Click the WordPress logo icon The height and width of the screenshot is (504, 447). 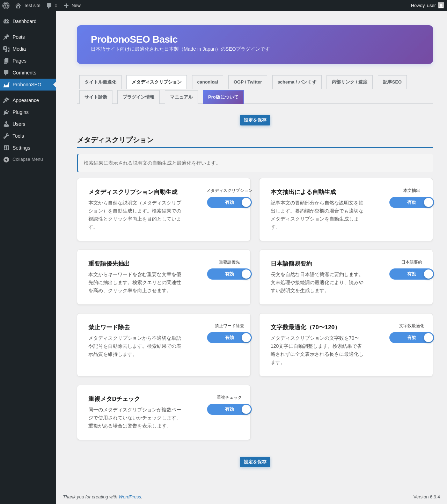click(x=6, y=6)
